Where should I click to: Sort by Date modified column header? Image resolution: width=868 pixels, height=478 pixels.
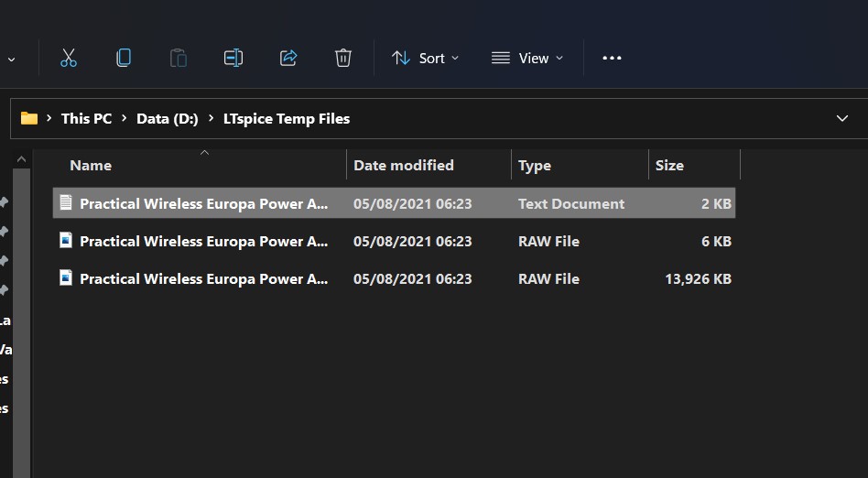(x=404, y=165)
